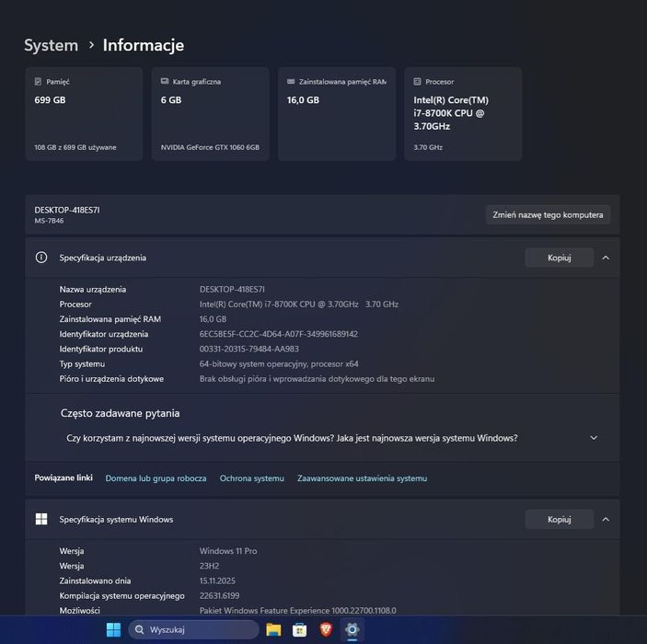Image resolution: width=647 pixels, height=644 pixels.
Task: Click the Settings gear taskbar icon
Action: click(352, 629)
